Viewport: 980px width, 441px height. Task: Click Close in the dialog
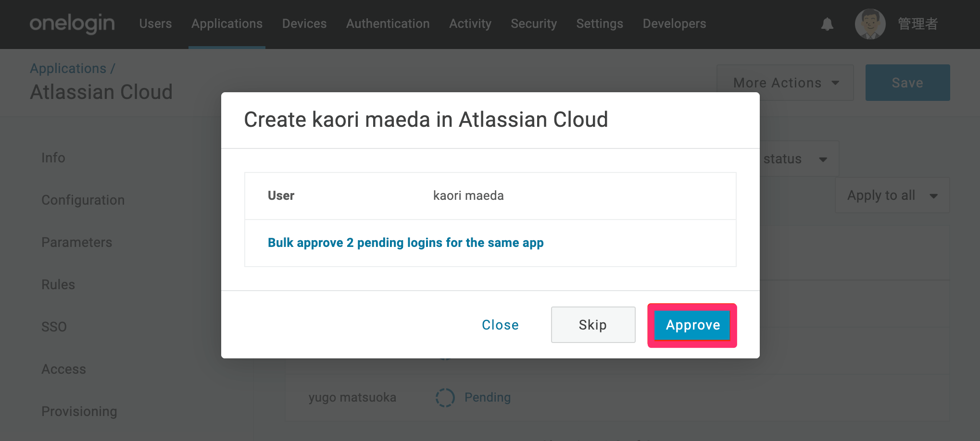coord(500,325)
